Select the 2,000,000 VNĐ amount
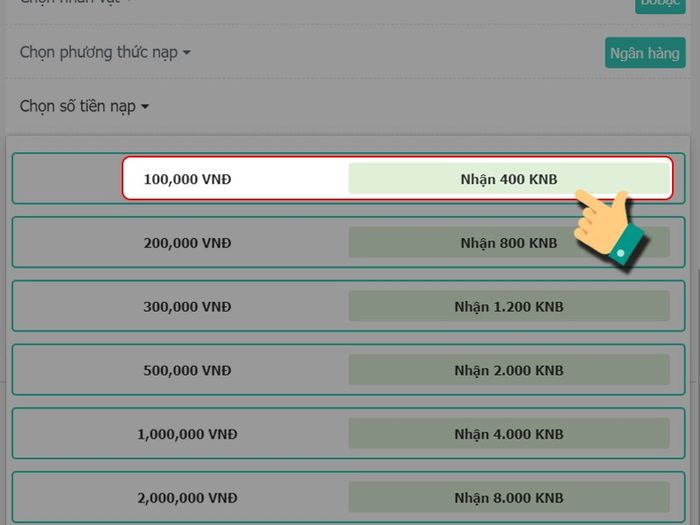 pyautogui.click(x=348, y=497)
